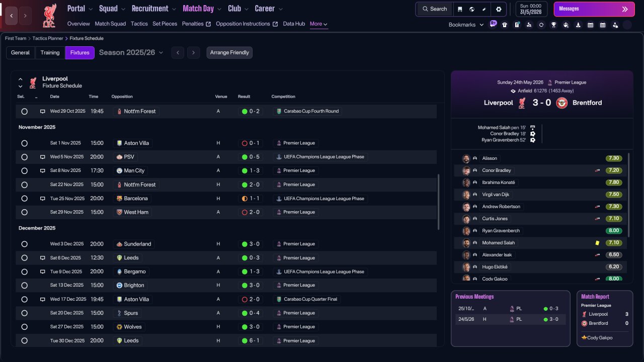
Task: Go back with the left arrow navigation button
Action: [x=12, y=16]
